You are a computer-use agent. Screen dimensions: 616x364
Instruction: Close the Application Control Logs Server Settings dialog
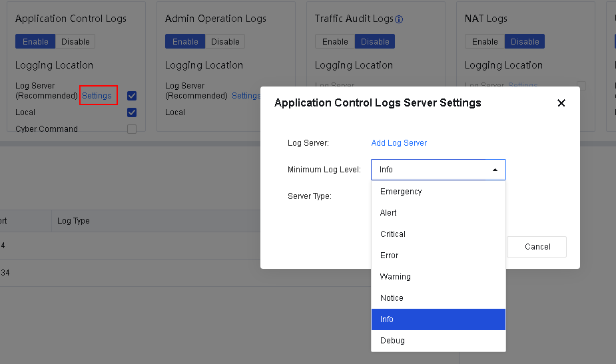click(561, 103)
